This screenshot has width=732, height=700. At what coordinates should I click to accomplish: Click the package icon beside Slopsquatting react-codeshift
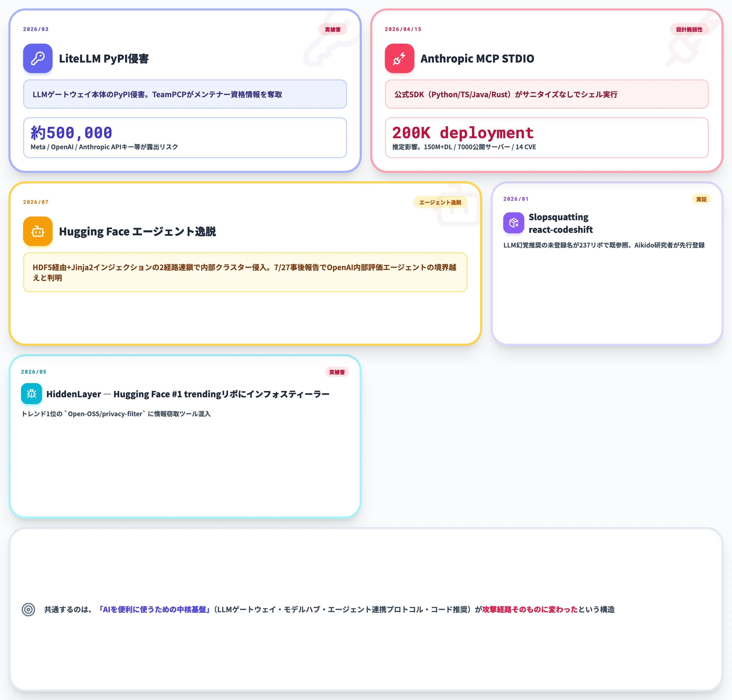(514, 223)
